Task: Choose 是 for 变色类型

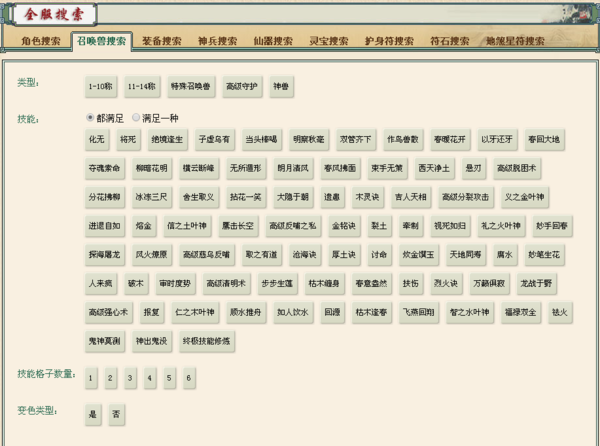Action: tap(93, 414)
